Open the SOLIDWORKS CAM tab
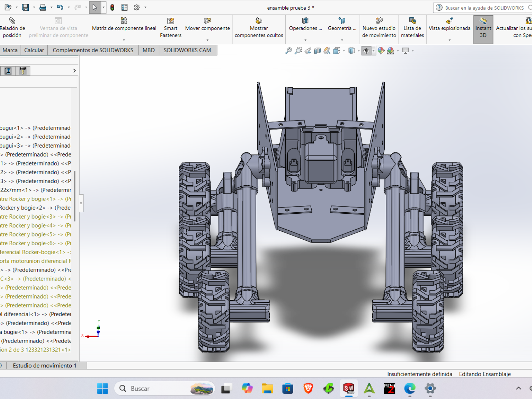 tap(187, 50)
